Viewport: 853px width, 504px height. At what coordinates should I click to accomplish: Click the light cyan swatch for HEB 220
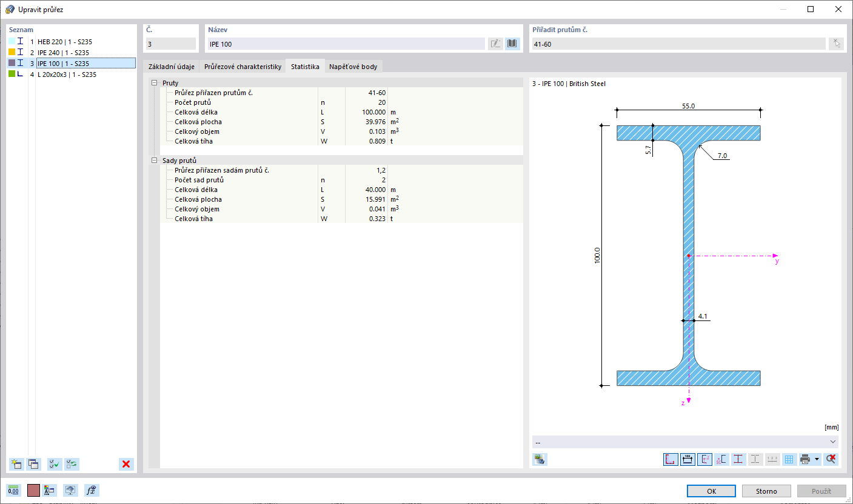pos(12,42)
